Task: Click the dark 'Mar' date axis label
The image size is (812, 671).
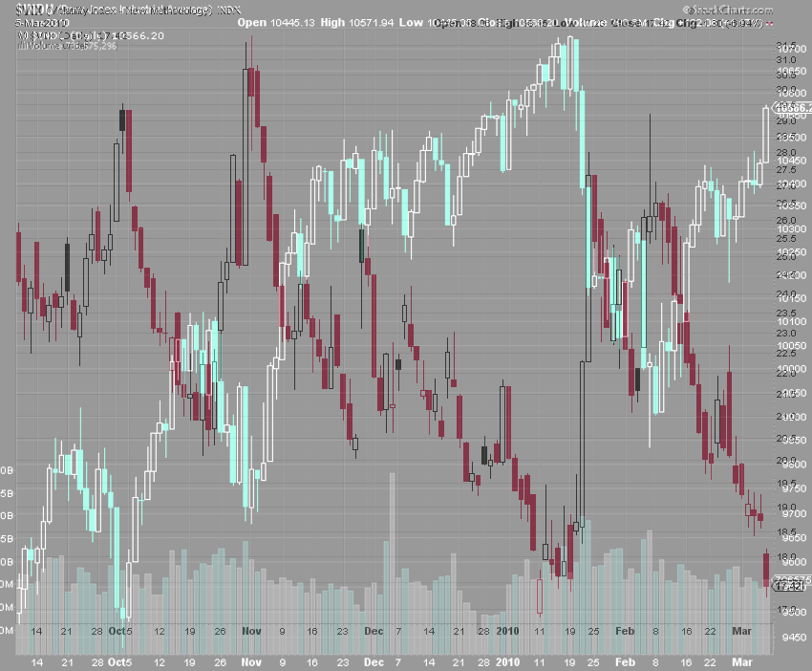Action: click(741, 631)
